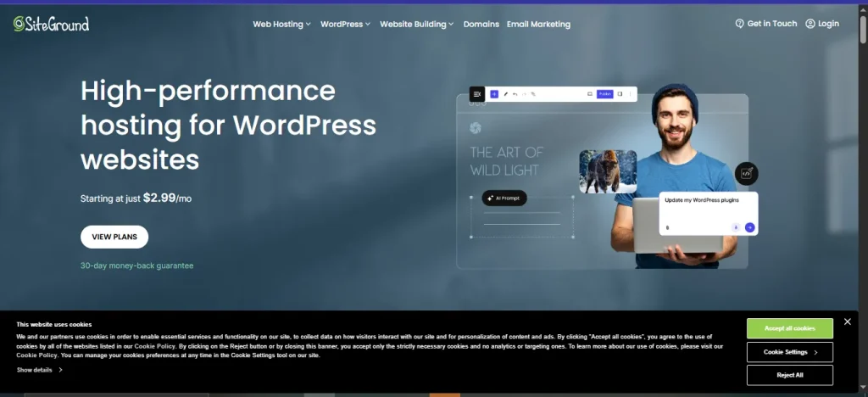The width and height of the screenshot is (868, 397).
Task: Accept all cookies
Action: 789,328
